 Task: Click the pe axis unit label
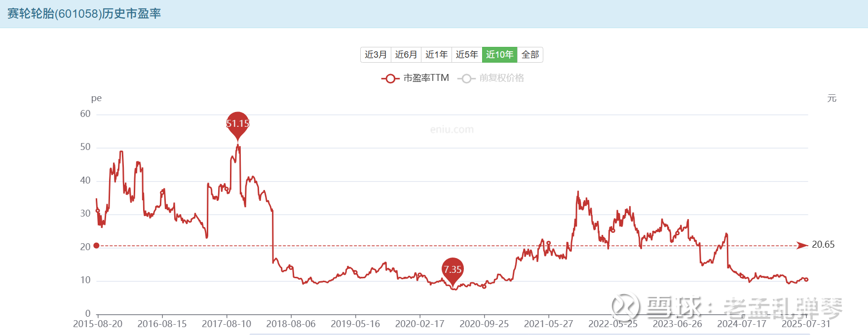(96, 98)
